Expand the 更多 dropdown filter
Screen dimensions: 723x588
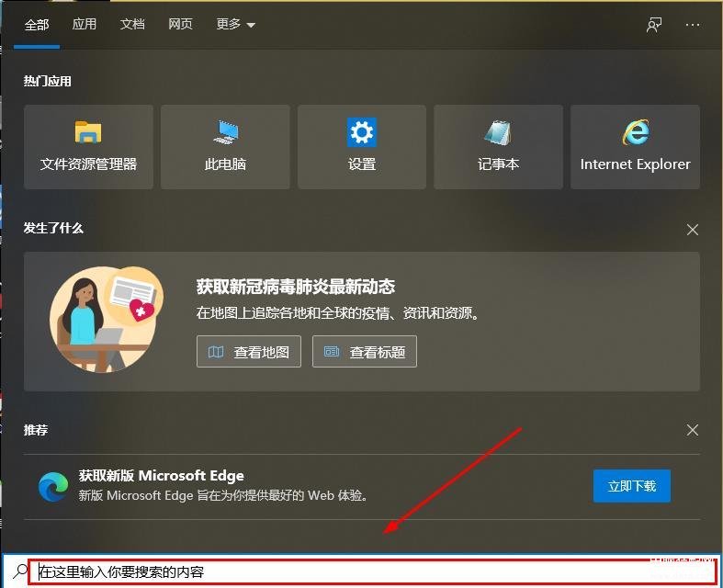click(235, 24)
